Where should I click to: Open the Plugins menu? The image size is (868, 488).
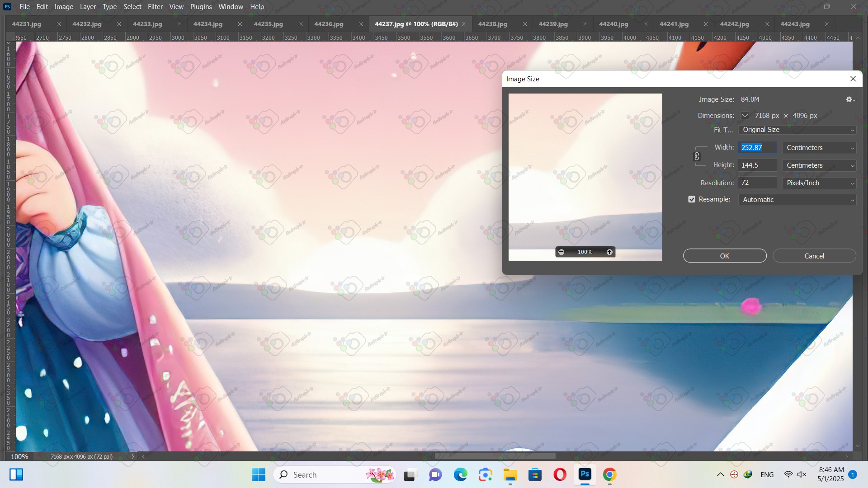201,7
